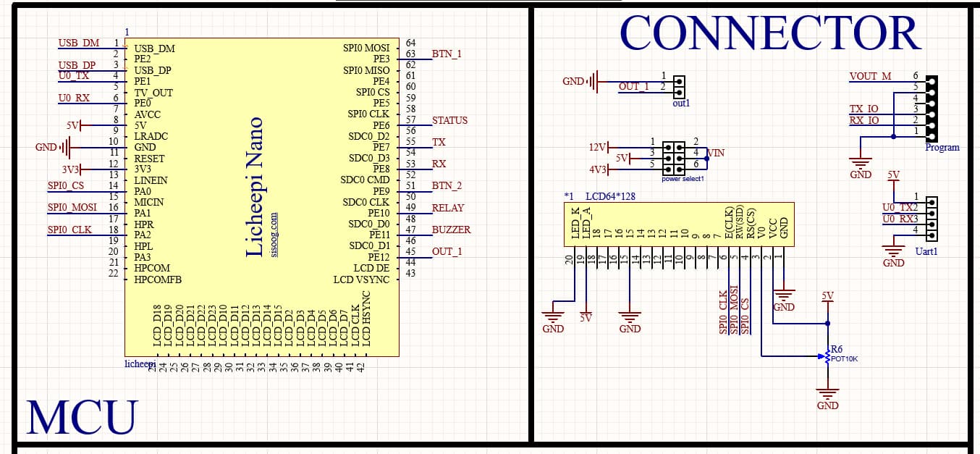Select the SPI0_CS net label on MCU pin 14
The width and height of the screenshot is (980, 454).
coord(66,186)
